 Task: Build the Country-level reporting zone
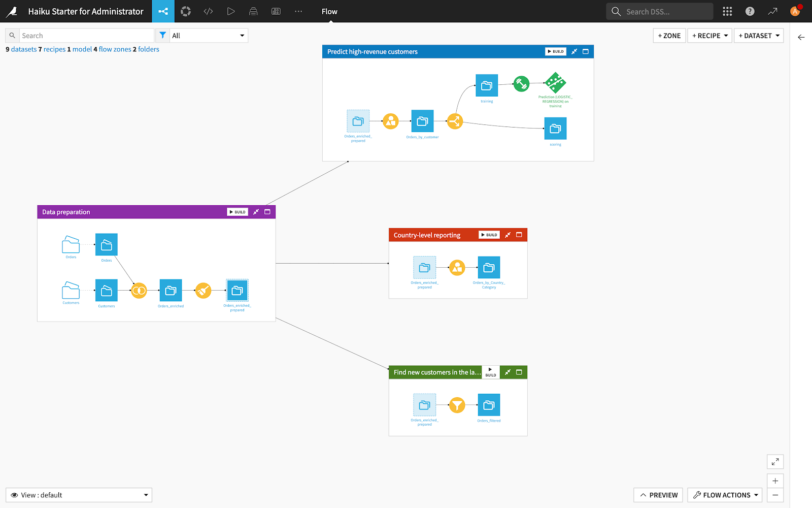pyautogui.click(x=489, y=235)
